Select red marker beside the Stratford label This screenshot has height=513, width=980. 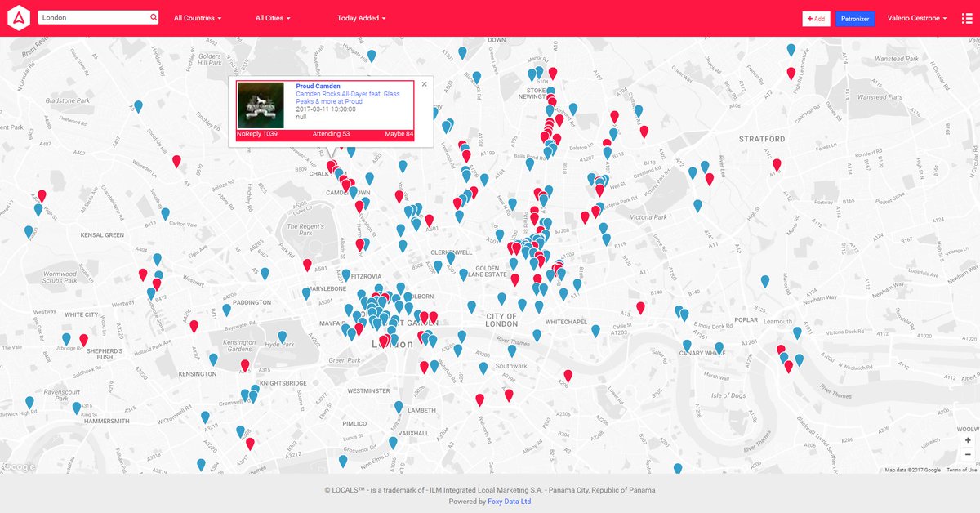pos(777,166)
